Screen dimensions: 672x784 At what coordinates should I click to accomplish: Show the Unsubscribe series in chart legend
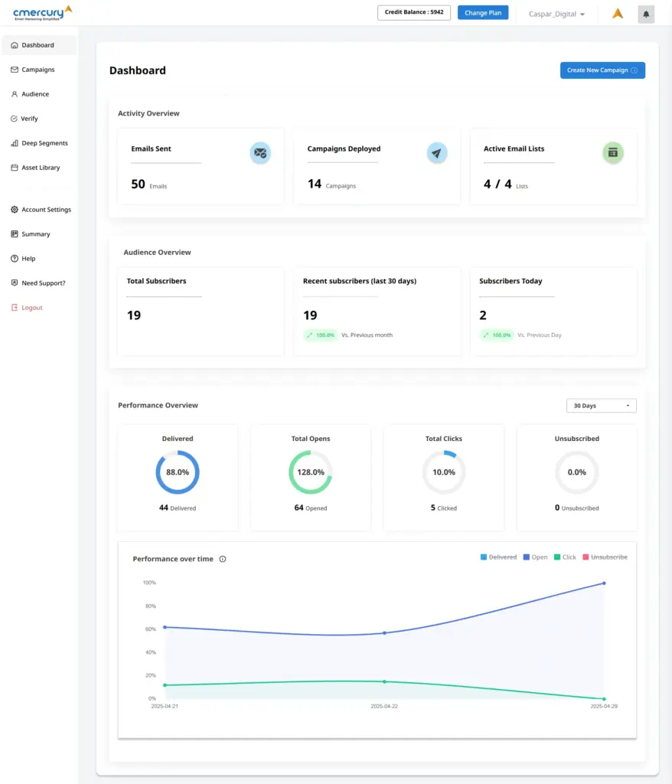(605, 557)
